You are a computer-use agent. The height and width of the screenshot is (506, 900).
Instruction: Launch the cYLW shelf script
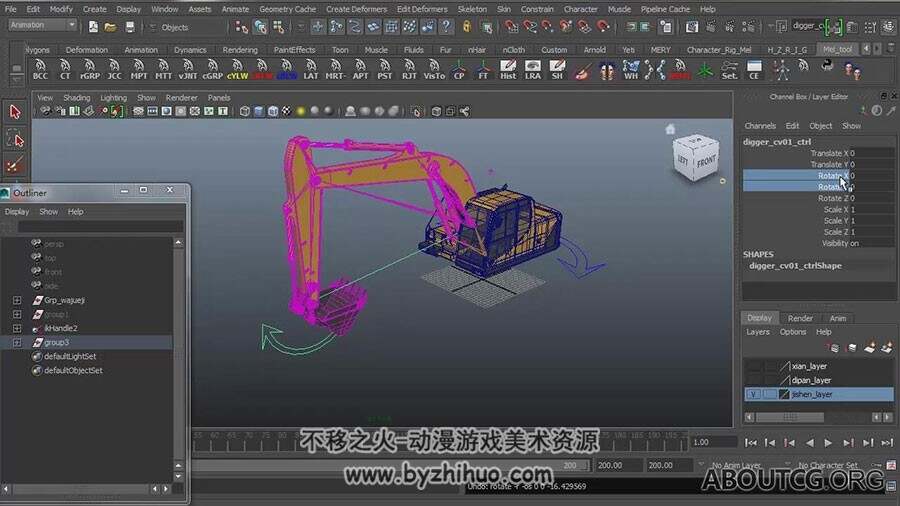237,69
